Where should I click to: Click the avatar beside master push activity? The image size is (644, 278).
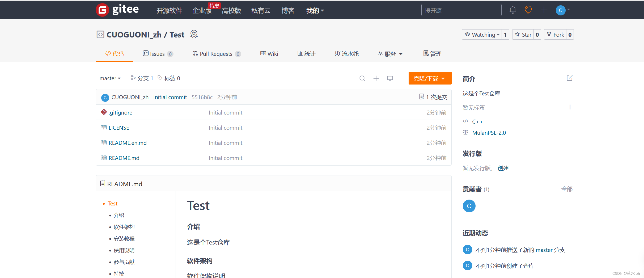point(468,250)
